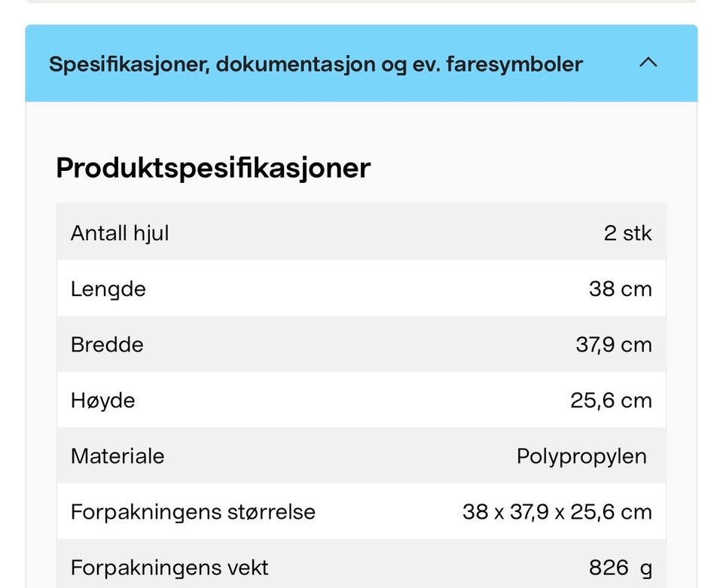Select the '38 x 37,9 x 25,6 cm' value
Viewport: 723px width, 588px height.
557,512
